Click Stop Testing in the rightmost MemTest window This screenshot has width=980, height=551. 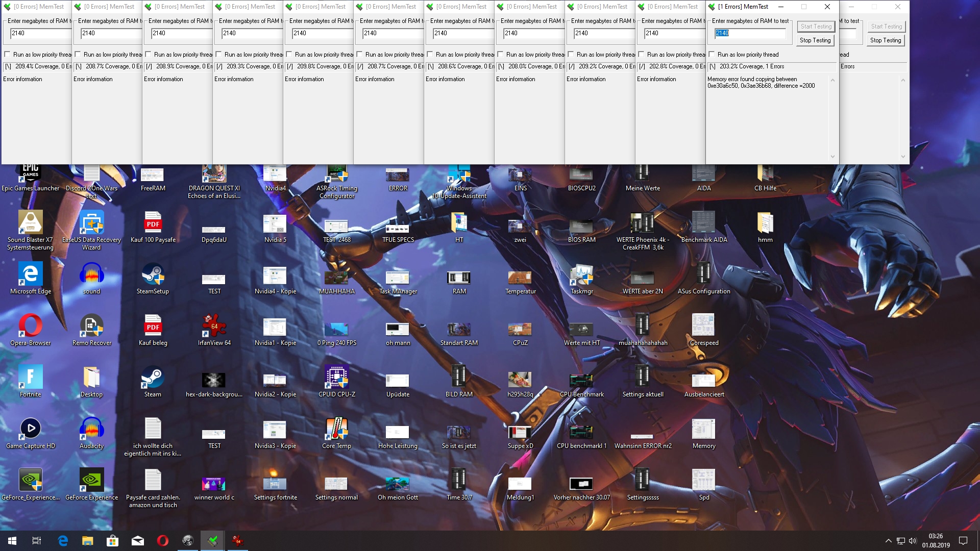click(x=885, y=40)
